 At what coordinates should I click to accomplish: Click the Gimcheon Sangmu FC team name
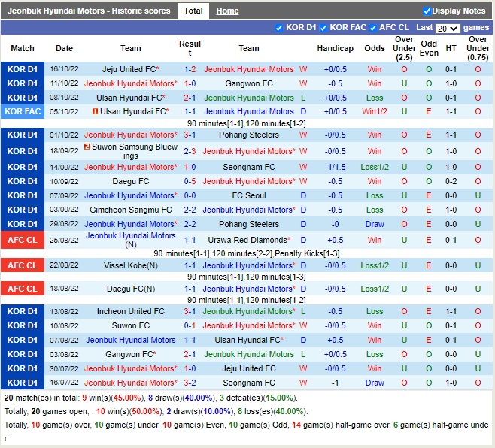coord(130,210)
